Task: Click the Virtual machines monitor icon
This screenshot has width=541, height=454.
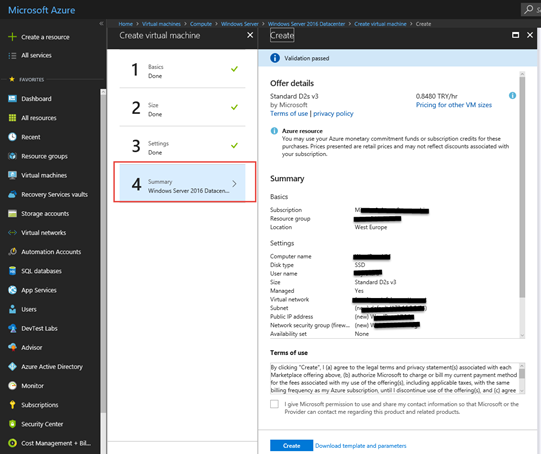Action: pyautogui.click(x=12, y=175)
